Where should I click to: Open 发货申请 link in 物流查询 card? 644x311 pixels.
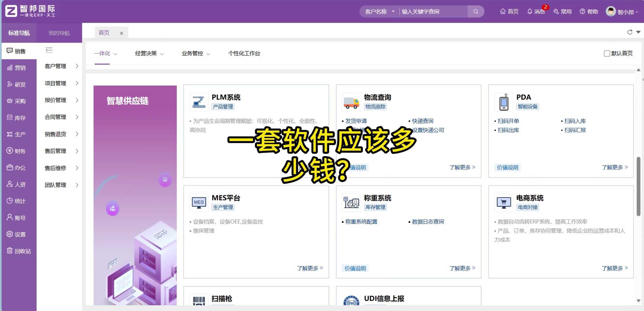356,121
